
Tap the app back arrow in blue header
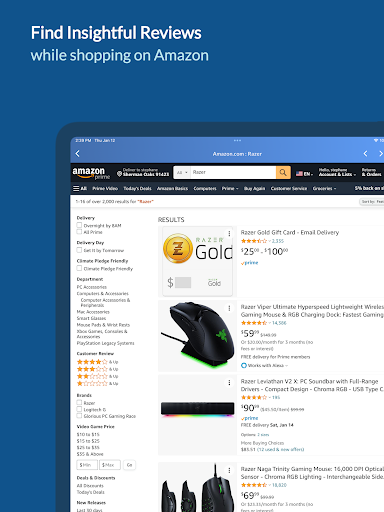pyautogui.click(x=78, y=154)
